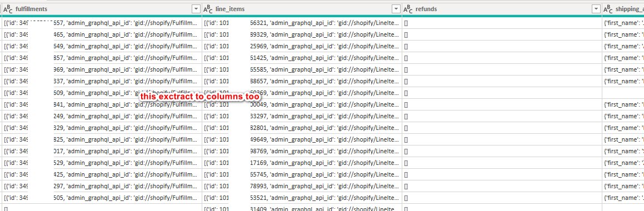
Task: Click fulfillments cell with id ending 465
Action: coord(102,35)
